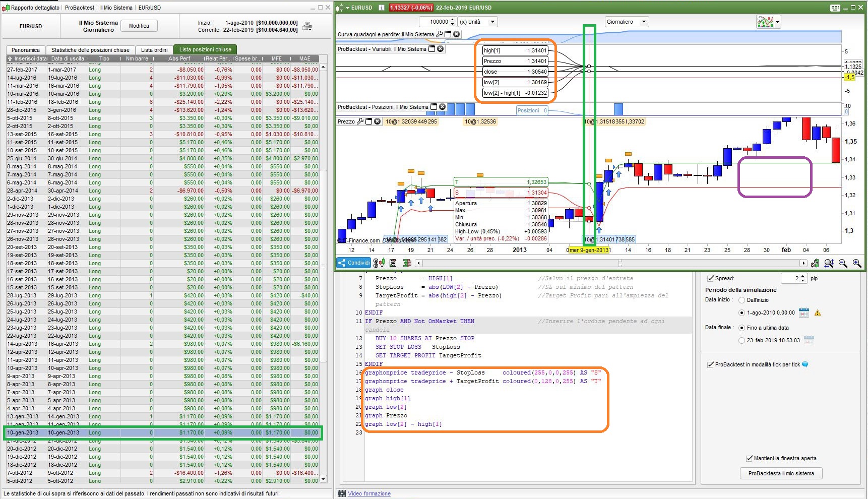The height and width of the screenshot is (499, 868).
Task: Open settings wrench for Curva guadagni e perdite
Action: pos(440,34)
